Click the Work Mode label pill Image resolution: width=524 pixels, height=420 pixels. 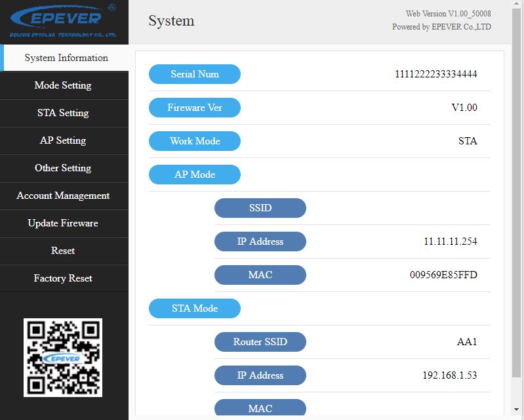click(195, 141)
